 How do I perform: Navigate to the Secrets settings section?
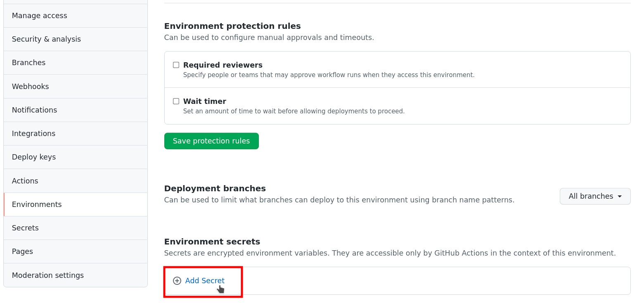25,228
